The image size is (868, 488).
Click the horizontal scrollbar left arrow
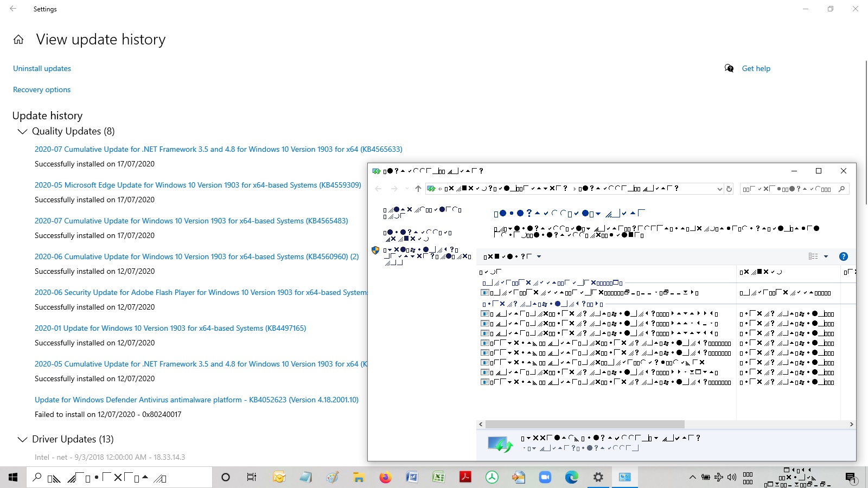tap(481, 424)
